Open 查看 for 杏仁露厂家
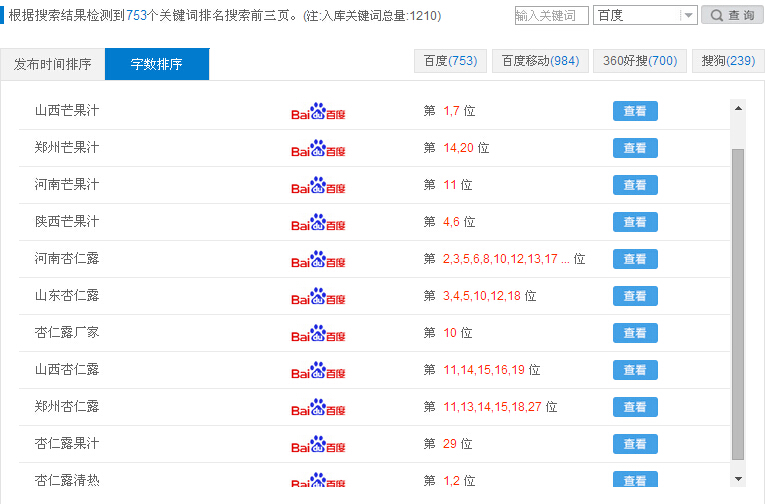 pos(635,333)
